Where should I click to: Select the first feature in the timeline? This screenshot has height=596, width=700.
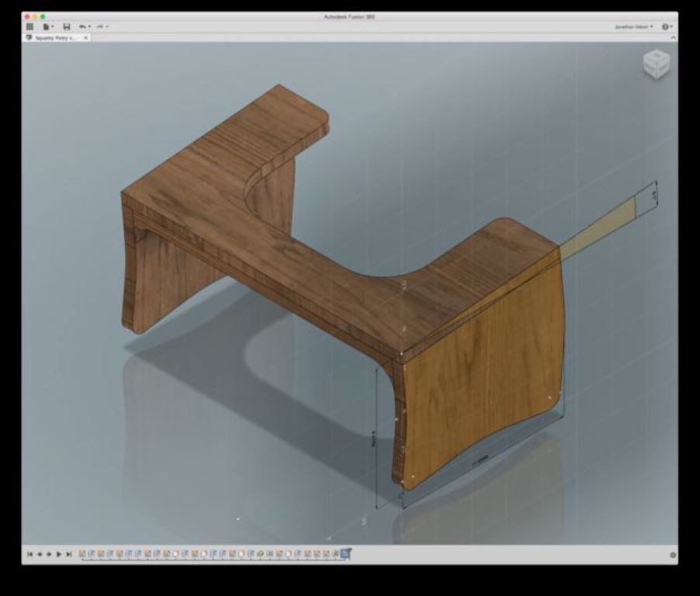point(82,554)
